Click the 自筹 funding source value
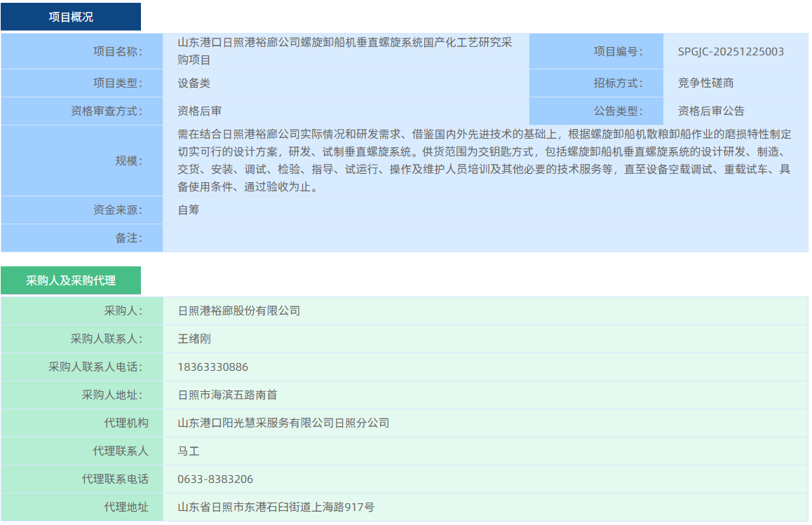This screenshot has width=812, height=525. [x=189, y=209]
